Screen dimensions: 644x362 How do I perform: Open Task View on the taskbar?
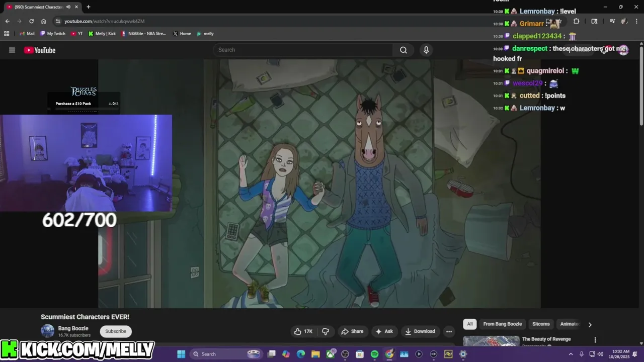click(271, 354)
